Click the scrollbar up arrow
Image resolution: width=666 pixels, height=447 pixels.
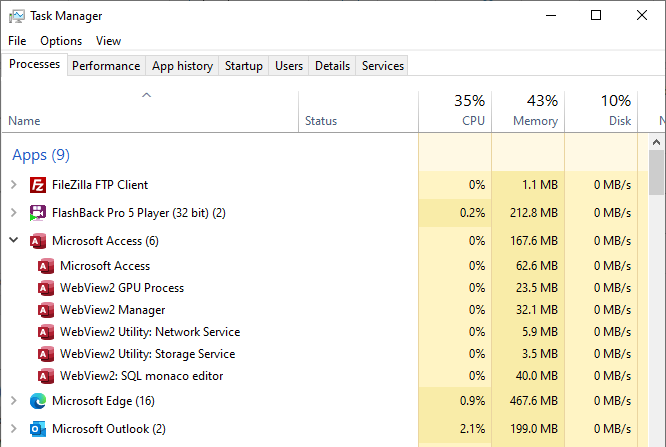[x=656, y=142]
